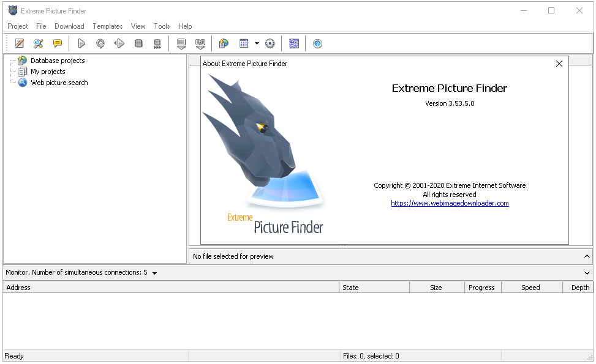Select the thumbnails view toolbar icon

click(243, 43)
